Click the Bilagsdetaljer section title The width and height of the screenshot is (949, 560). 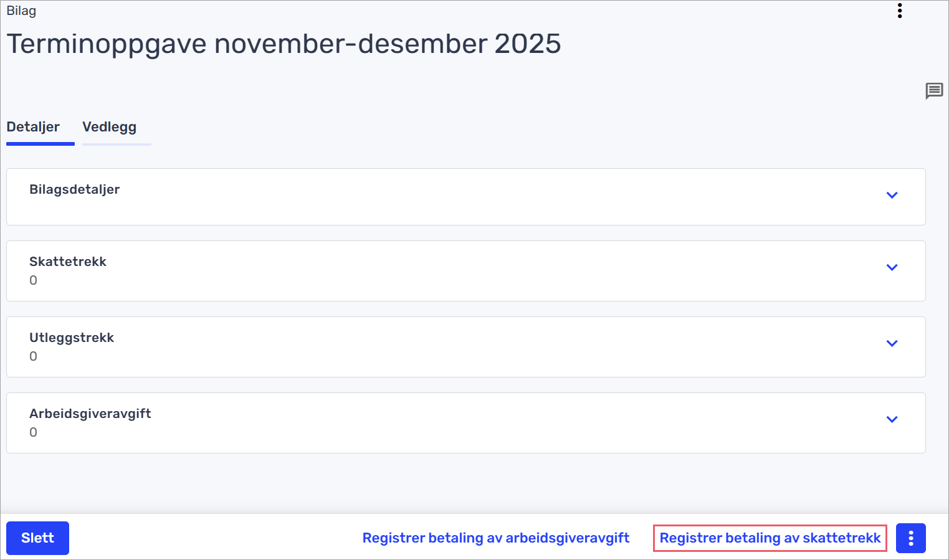point(75,189)
